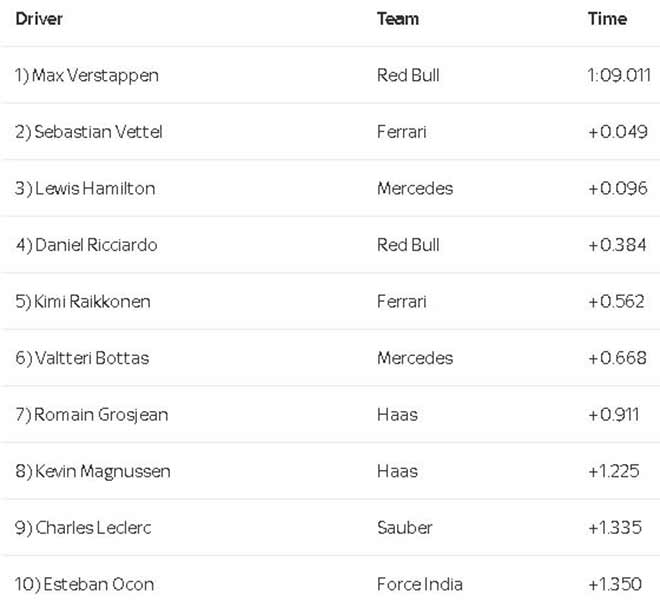Click the +0.096 time for Hamilton
The image size is (660, 608).
[617, 188]
